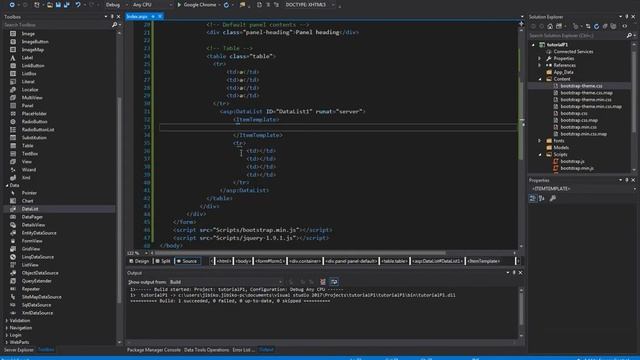The width and height of the screenshot is (640, 360).
Task: Open the DOCTYPE: XHTML5 dropdown
Action: [309, 5]
